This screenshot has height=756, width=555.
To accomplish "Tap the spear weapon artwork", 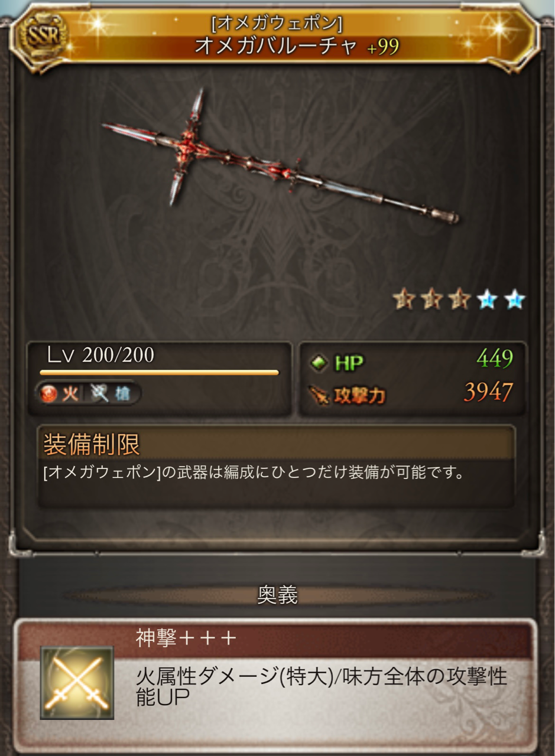I will coord(280,157).
